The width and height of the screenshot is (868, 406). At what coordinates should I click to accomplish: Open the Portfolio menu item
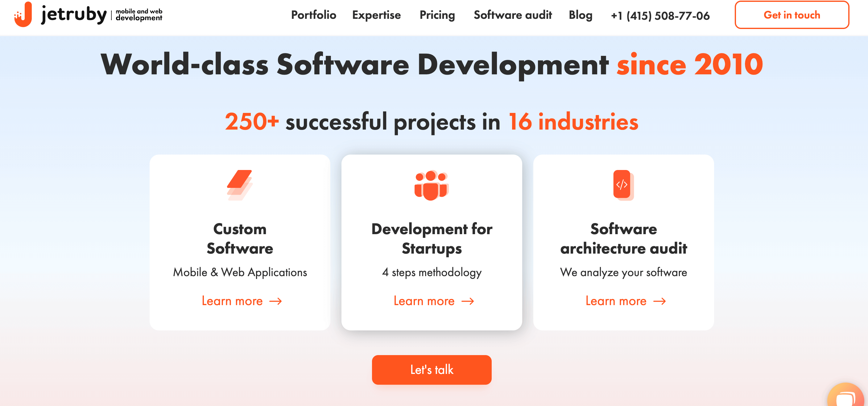click(313, 15)
